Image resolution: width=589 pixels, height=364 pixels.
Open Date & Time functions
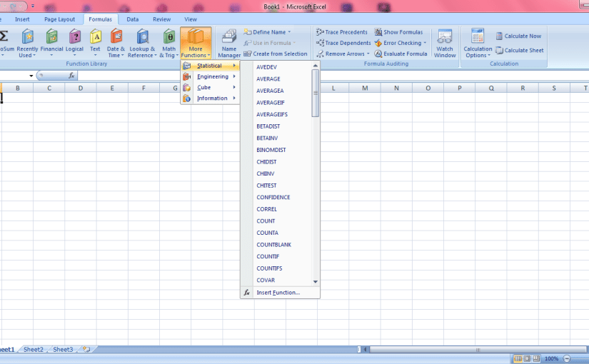tap(116, 41)
